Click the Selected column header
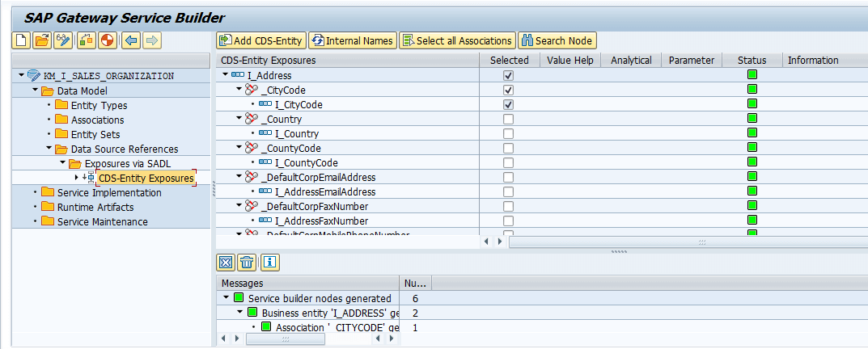868x349 pixels. 510,61
